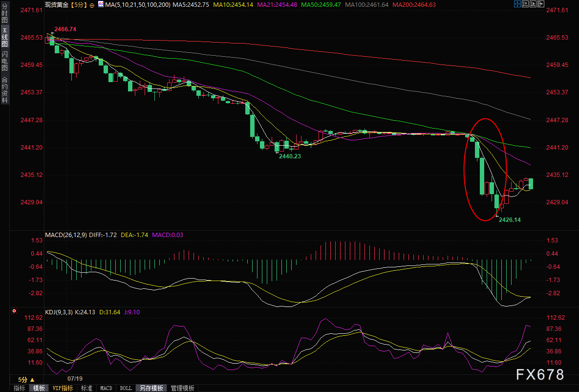
Task: Click the play-forward chart axis icon
Action: [x=533, y=4]
